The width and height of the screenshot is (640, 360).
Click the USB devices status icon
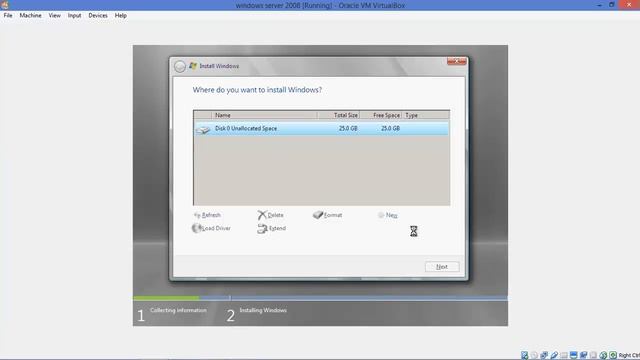point(554,355)
